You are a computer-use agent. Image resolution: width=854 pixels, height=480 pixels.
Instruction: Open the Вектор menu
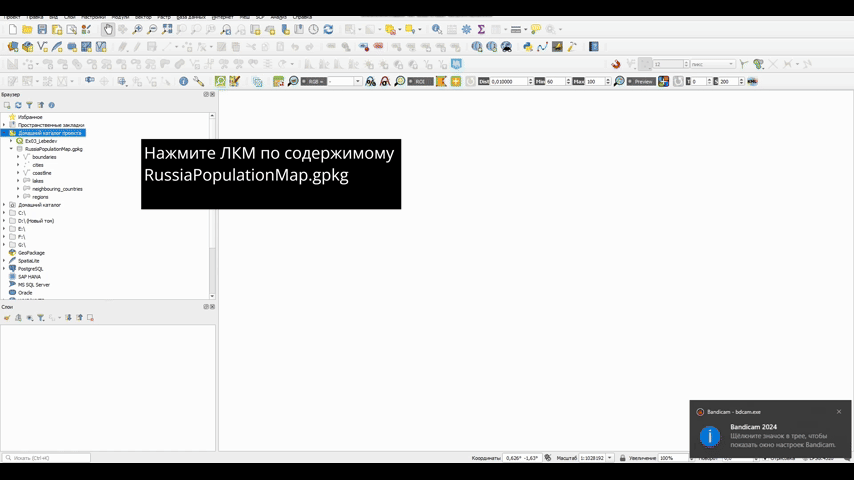click(x=143, y=17)
